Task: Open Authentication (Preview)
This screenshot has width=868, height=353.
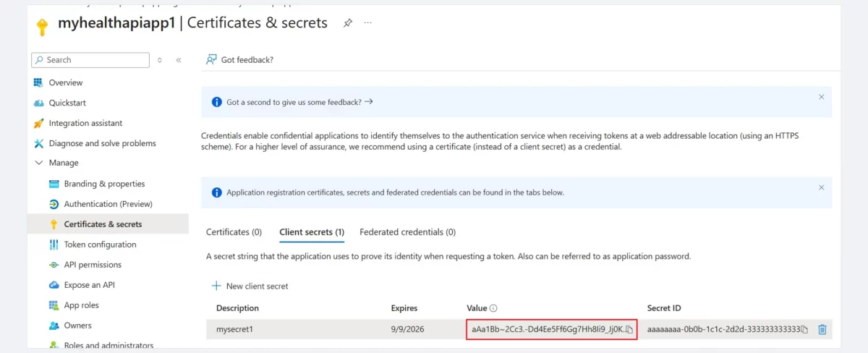Action: pyautogui.click(x=108, y=204)
